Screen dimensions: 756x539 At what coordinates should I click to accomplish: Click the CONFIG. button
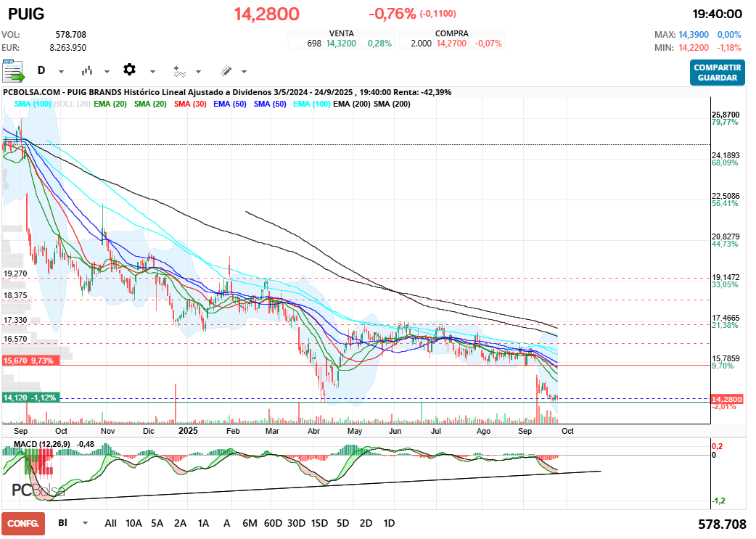[x=23, y=524]
